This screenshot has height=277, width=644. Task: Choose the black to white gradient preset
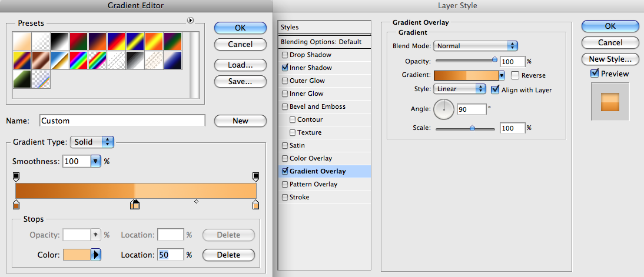(x=60, y=41)
